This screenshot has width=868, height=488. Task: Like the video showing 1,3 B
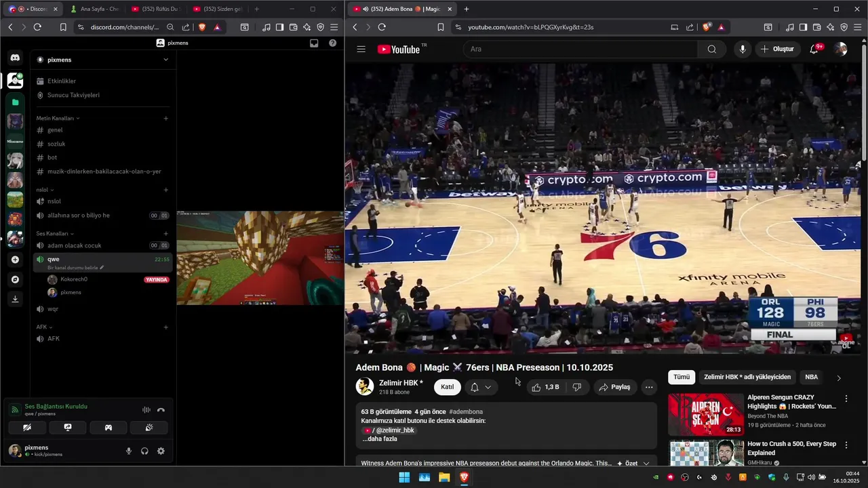point(546,387)
